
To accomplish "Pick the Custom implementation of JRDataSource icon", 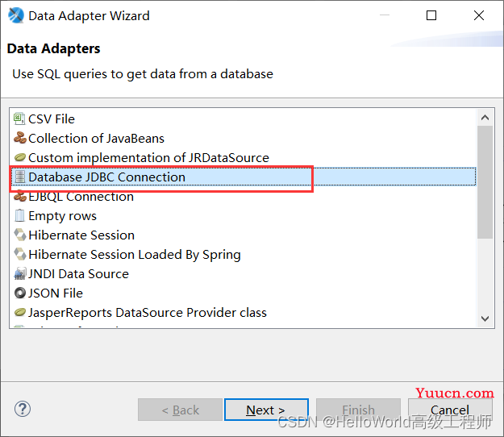I will (x=20, y=157).
